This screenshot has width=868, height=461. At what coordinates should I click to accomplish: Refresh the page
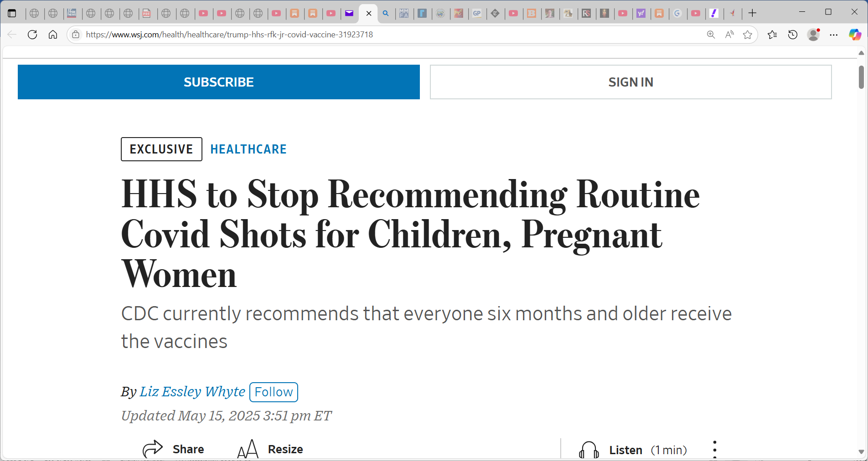[x=32, y=35]
